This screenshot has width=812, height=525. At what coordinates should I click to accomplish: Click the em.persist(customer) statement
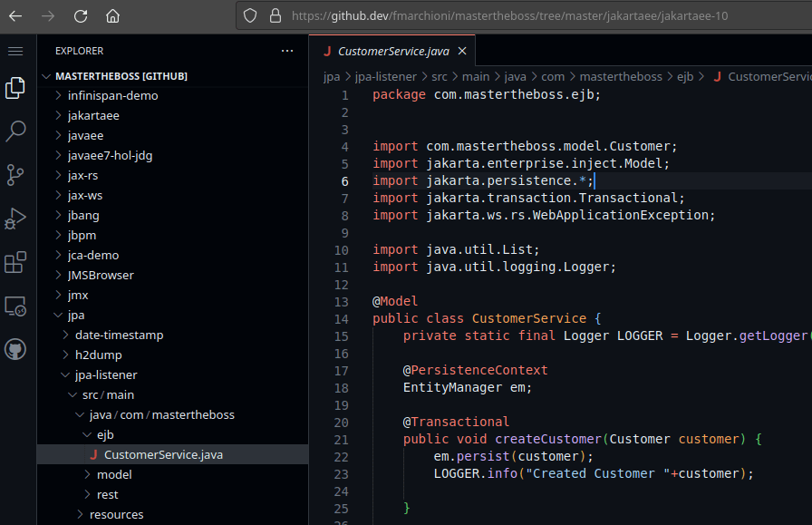tap(513, 456)
